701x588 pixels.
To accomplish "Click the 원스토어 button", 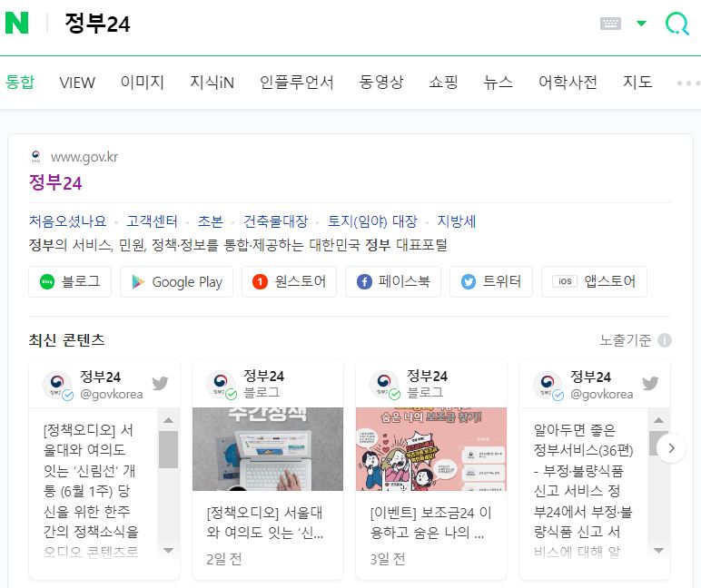I will (x=289, y=281).
